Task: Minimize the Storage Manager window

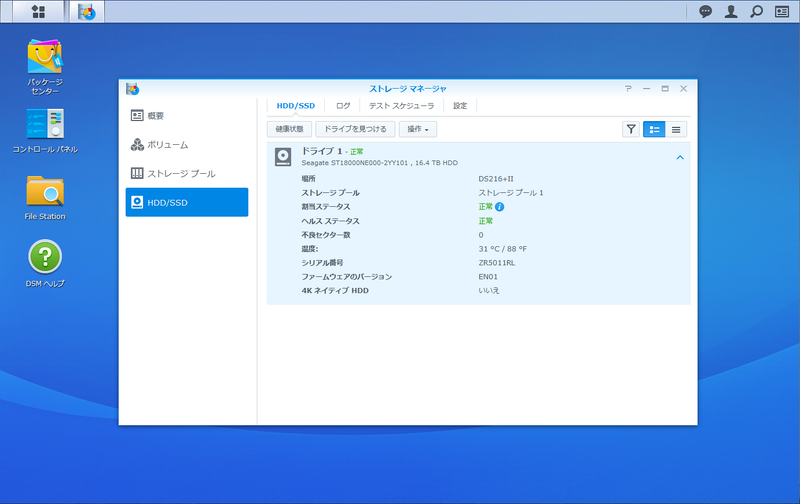Action: [x=646, y=89]
